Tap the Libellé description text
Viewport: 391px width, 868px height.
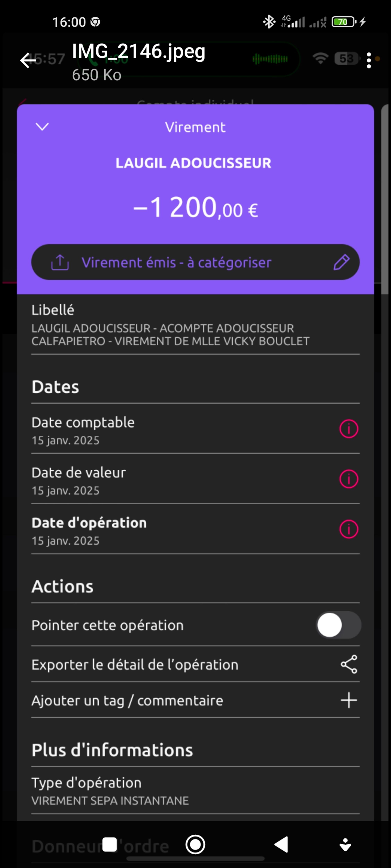tap(170, 335)
